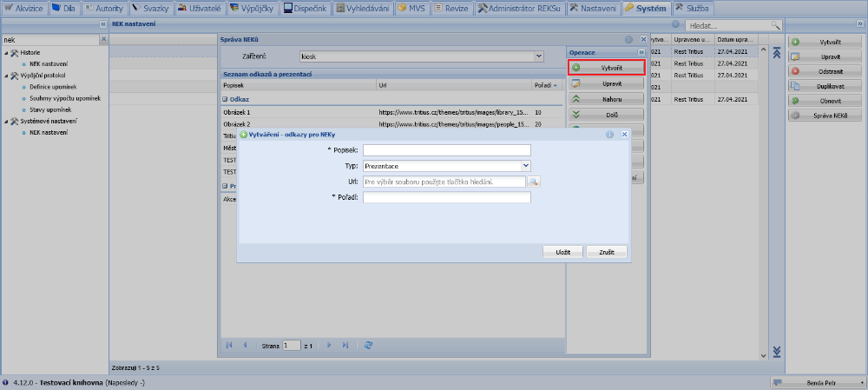Open the Typ dropdown showing Prezentace
The image size is (868, 390).
(x=525, y=165)
